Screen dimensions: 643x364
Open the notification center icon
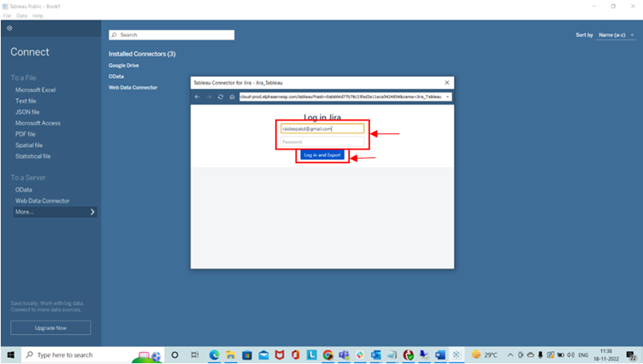pos(631,355)
